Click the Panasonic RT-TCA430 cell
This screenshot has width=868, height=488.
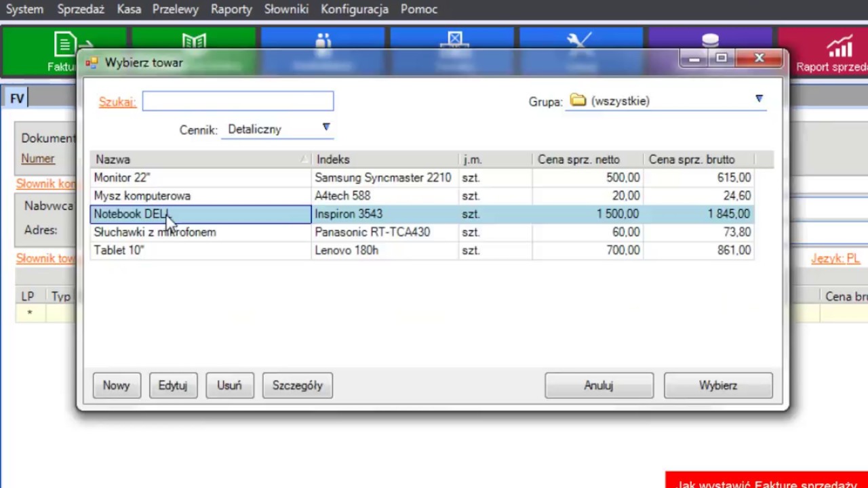click(x=384, y=232)
